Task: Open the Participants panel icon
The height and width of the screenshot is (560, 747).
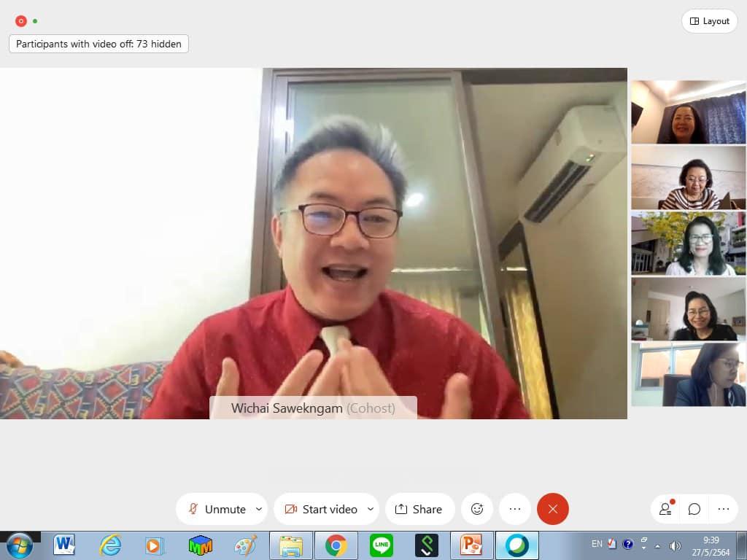Action: [665, 509]
